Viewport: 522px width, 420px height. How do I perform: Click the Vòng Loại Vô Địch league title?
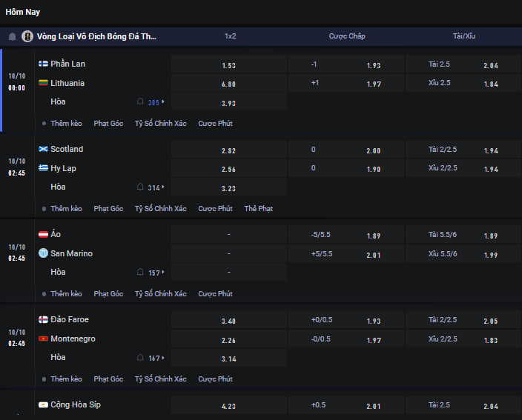pos(96,36)
